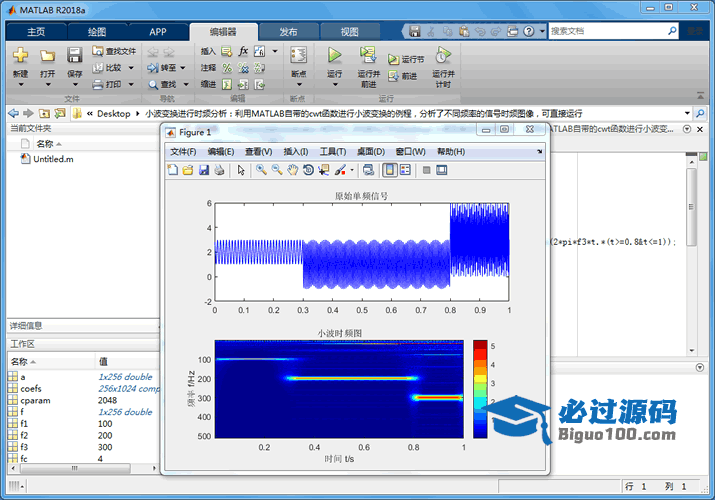This screenshot has height=500, width=715.
Task: Click the up-one-level folder button
Action: 44,113
